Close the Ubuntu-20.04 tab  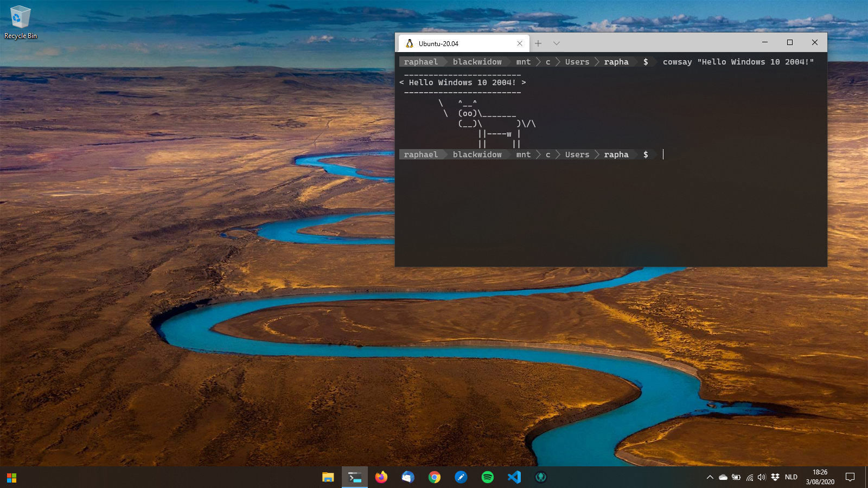[520, 43]
